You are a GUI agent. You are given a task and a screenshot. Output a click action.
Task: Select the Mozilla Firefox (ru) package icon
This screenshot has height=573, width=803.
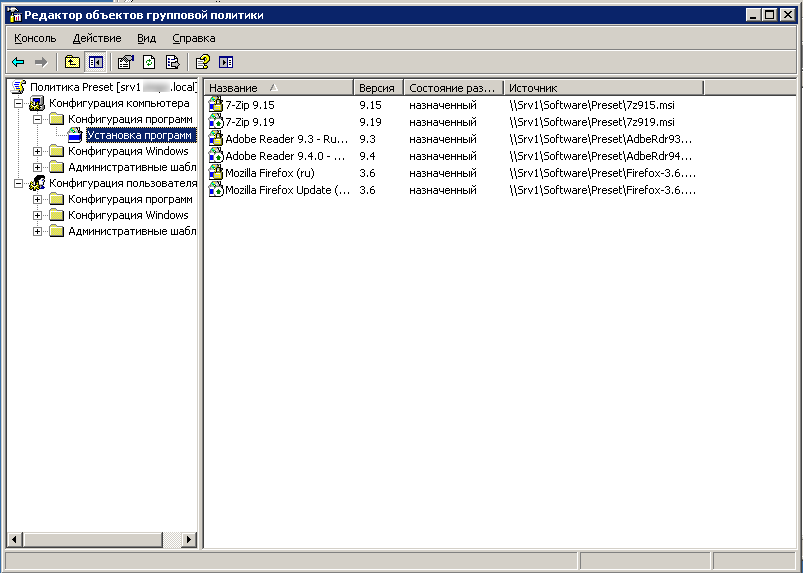(x=215, y=173)
